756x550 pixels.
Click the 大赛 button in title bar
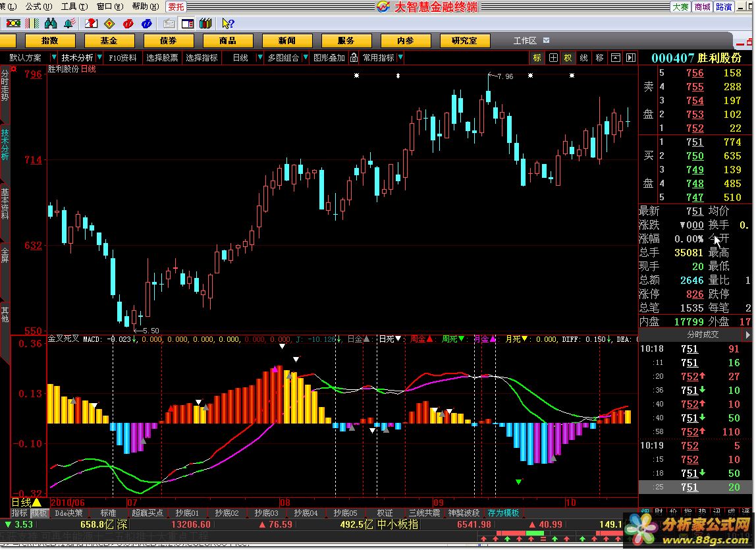[x=680, y=7]
